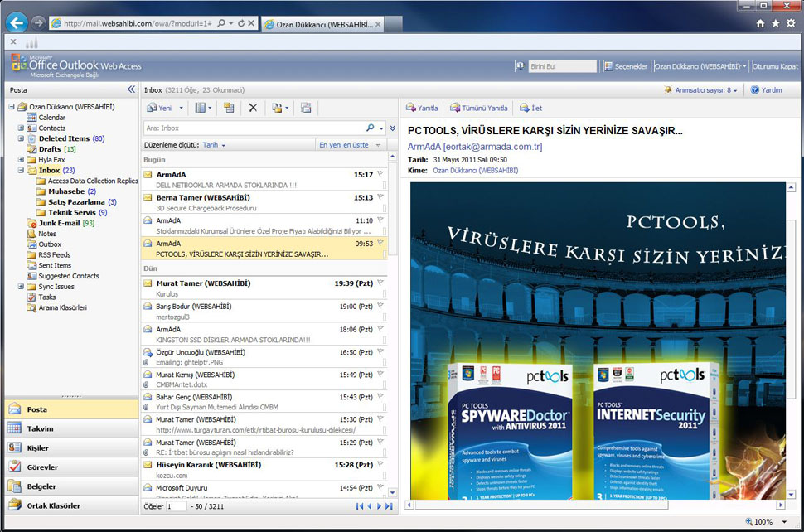Open browser Favorites star
The image size is (804, 532).
tap(776, 23)
